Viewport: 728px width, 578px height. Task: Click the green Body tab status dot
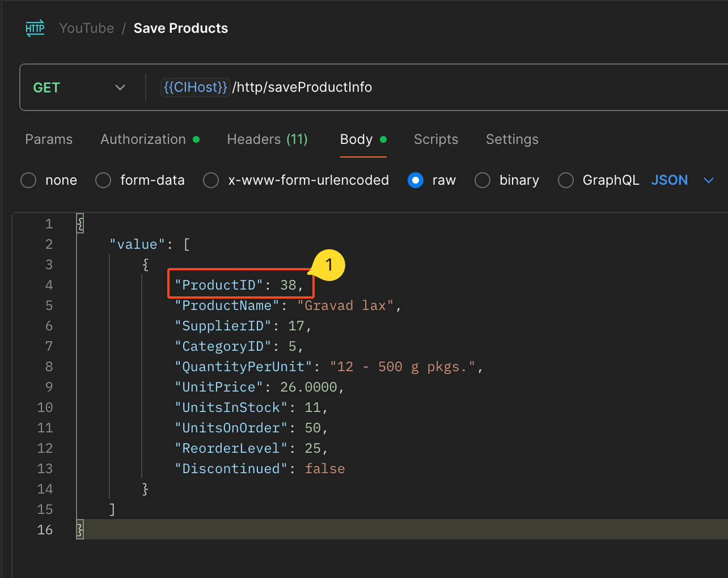click(383, 138)
